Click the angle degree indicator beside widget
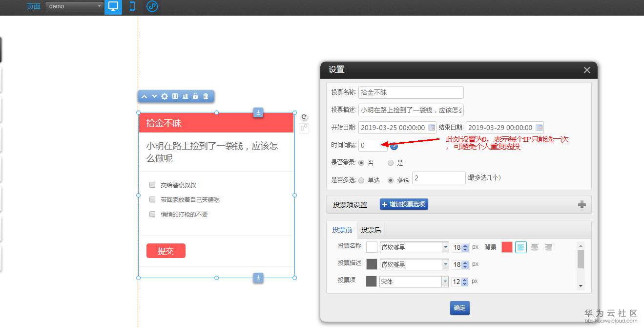Image resolution: width=644 pixels, height=328 pixels. point(304,128)
